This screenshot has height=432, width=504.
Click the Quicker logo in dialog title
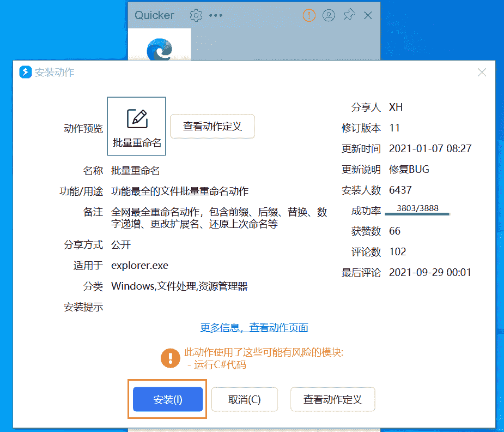(26, 72)
